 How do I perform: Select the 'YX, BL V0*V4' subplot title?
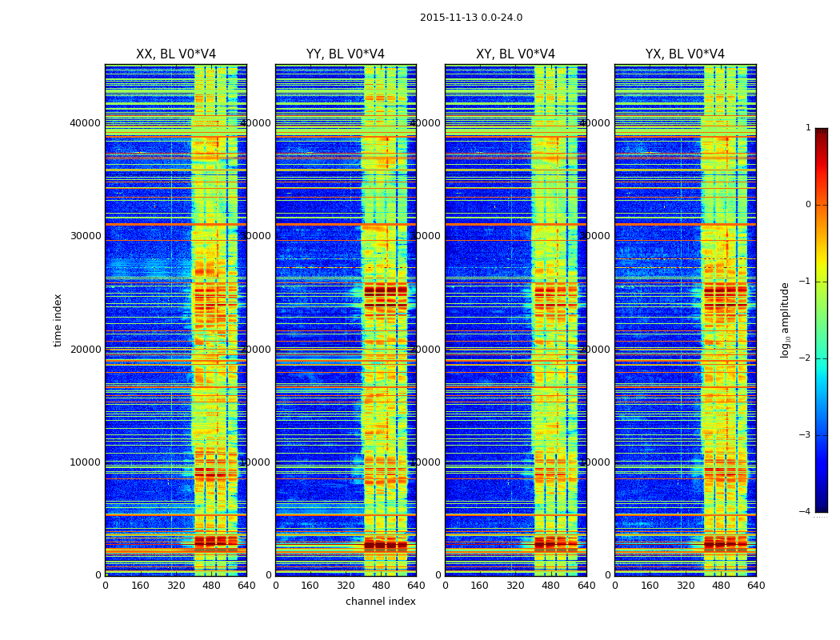[x=685, y=54]
